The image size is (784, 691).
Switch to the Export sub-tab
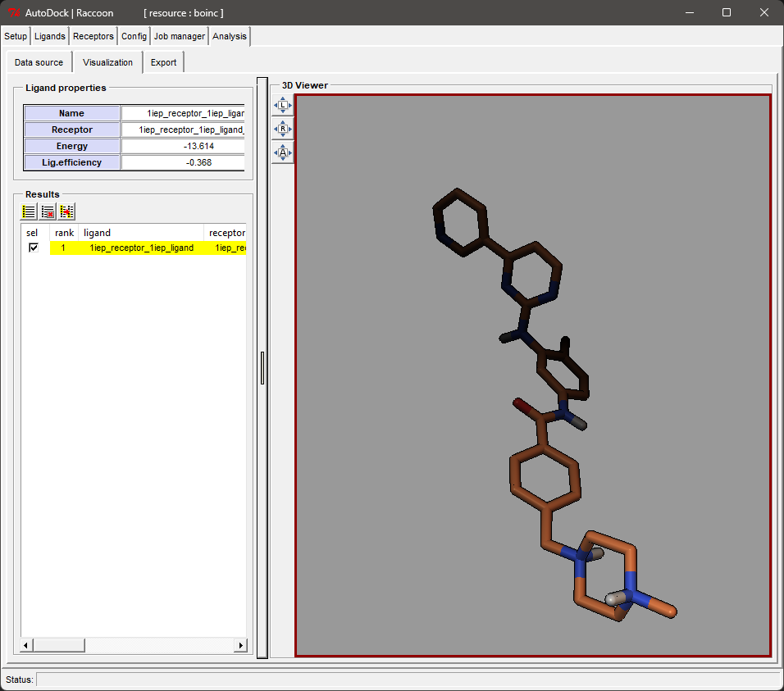coord(163,62)
